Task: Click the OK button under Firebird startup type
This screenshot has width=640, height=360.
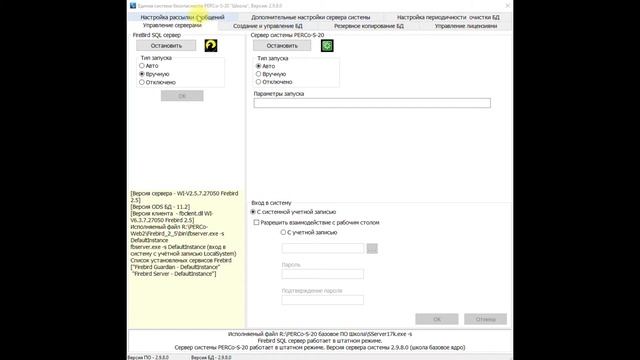Action: [182, 96]
